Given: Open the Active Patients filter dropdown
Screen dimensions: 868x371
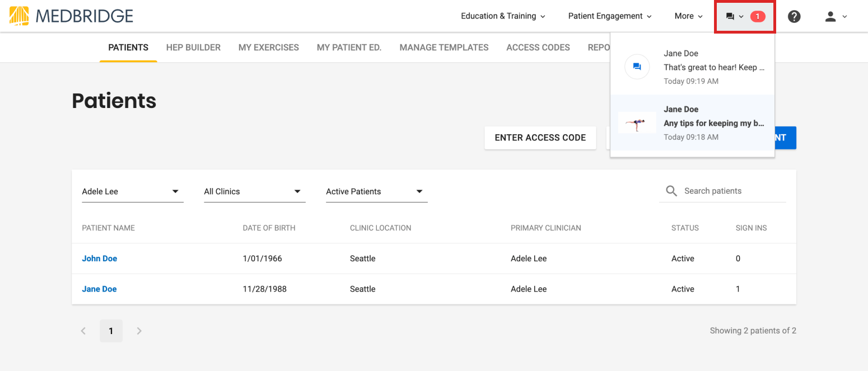Looking at the screenshot, I should (x=377, y=191).
